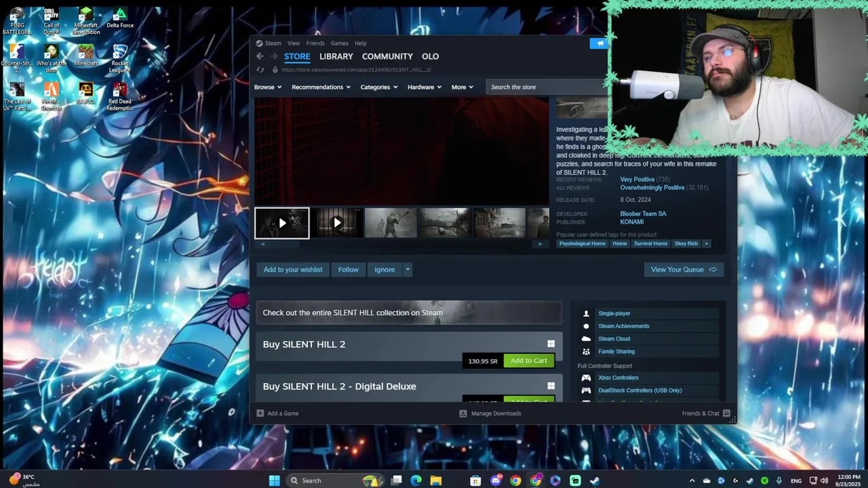
Task: Switch to the STORE tab
Action: tap(297, 56)
